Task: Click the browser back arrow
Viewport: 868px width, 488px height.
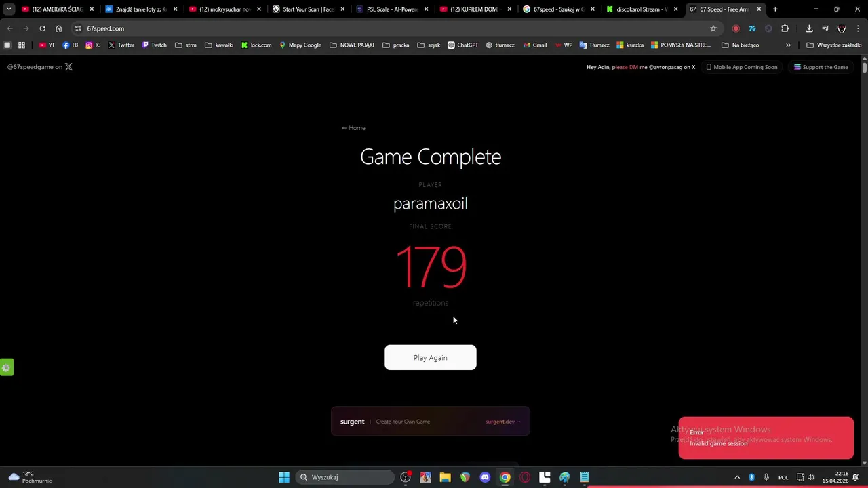Action: pyautogui.click(x=9, y=28)
